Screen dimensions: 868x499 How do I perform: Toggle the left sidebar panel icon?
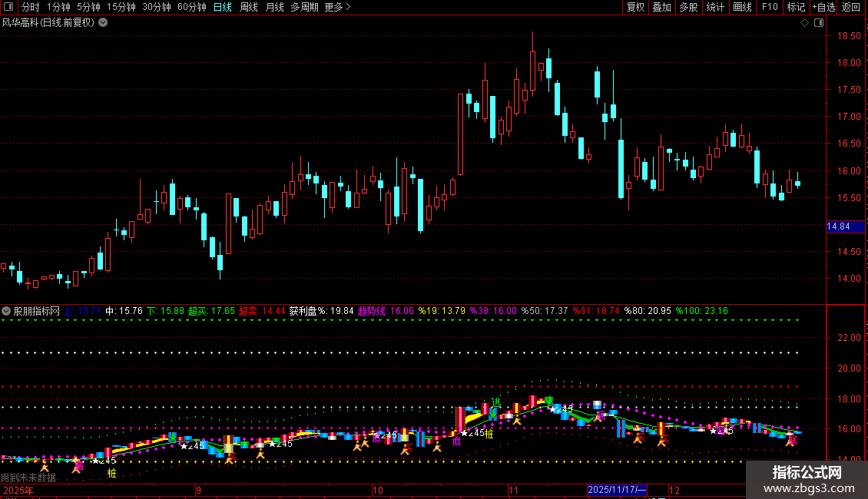(8, 7)
